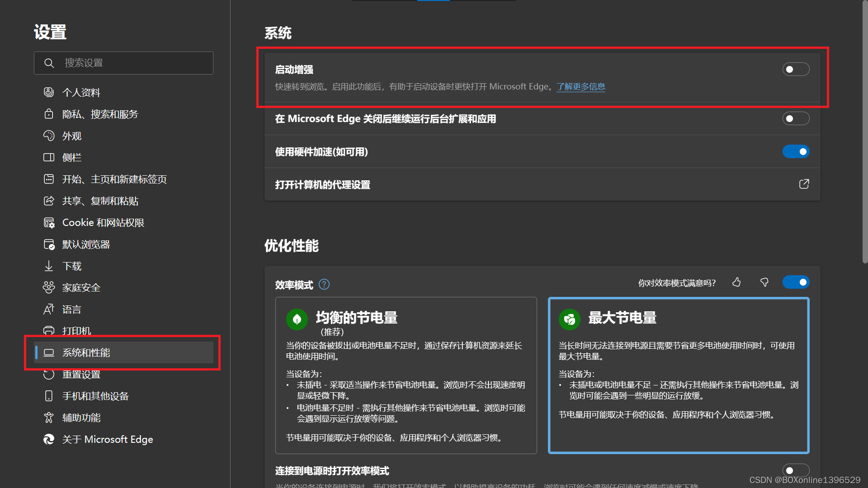The width and height of the screenshot is (868, 488).
Task: Click the language icon beside 语言
Action: (49, 309)
